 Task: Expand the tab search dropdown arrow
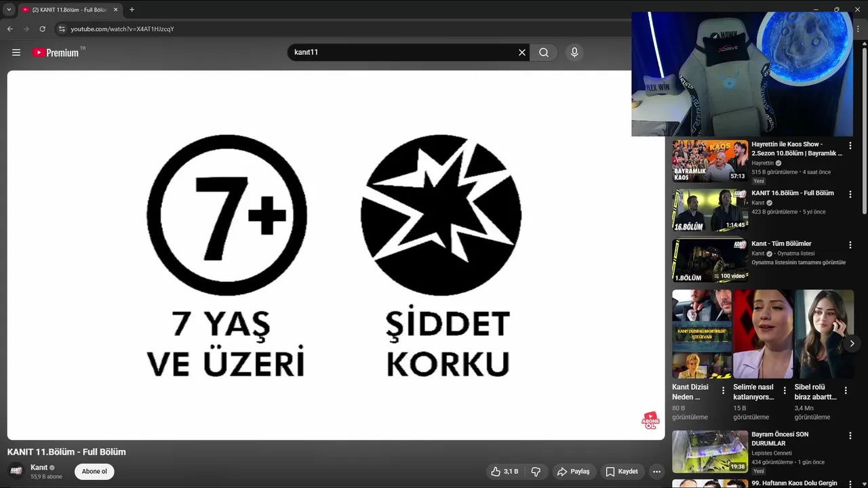coord(9,9)
